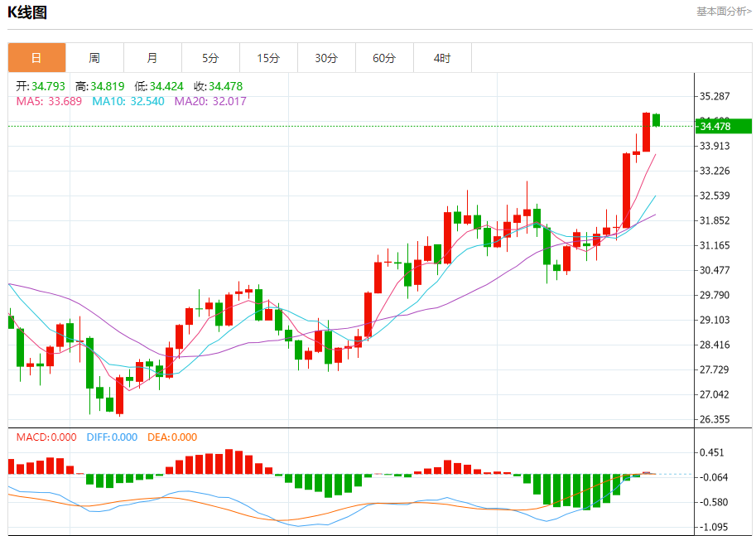Select the 15分 interval tab
The height and width of the screenshot is (536, 756).
pyautogui.click(x=268, y=58)
